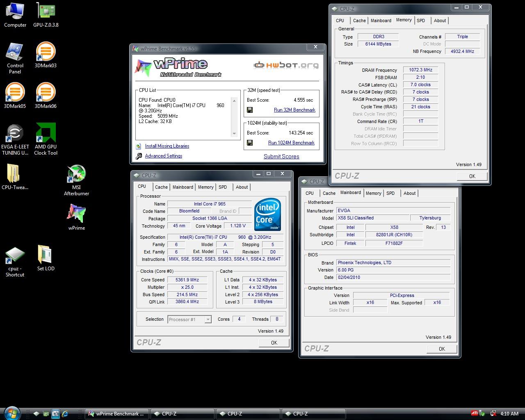The image size is (525, 420).
Task: Switch to Cache tab in CPU window
Action: click(x=161, y=187)
